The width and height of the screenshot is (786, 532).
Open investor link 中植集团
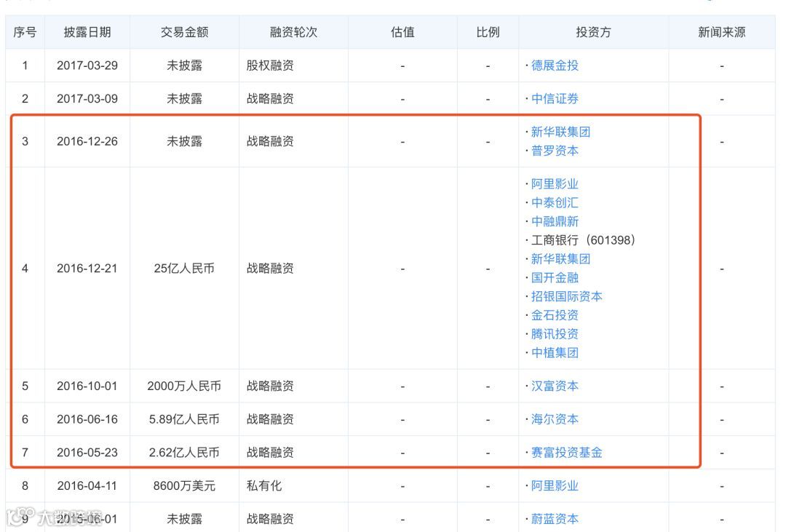(555, 352)
